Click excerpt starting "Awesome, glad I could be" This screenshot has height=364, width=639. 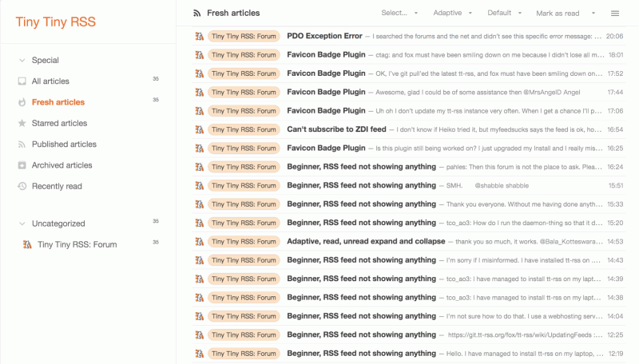[478, 93]
